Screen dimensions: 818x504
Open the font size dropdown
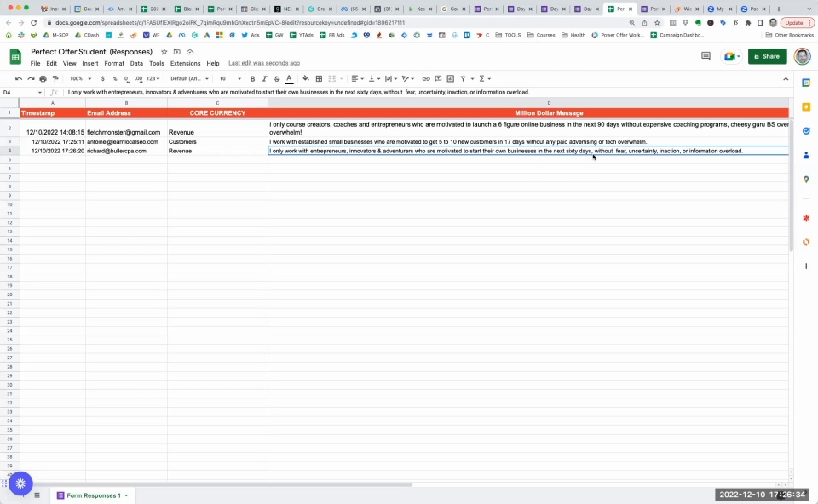pyautogui.click(x=229, y=78)
